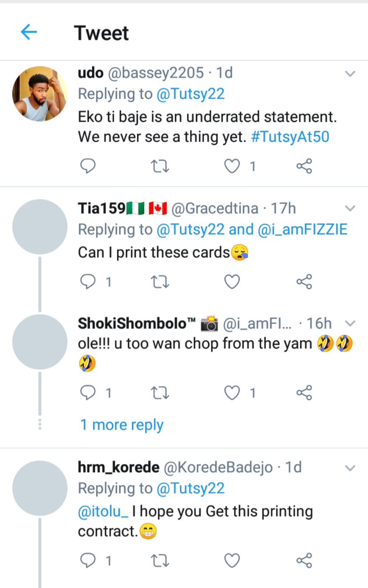Open options chevron on udo's tweet
The image size is (368, 588).
350,74
